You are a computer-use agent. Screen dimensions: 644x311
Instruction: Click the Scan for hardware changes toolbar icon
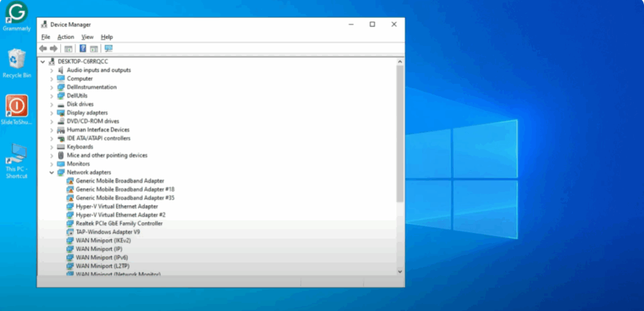[108, 48]
